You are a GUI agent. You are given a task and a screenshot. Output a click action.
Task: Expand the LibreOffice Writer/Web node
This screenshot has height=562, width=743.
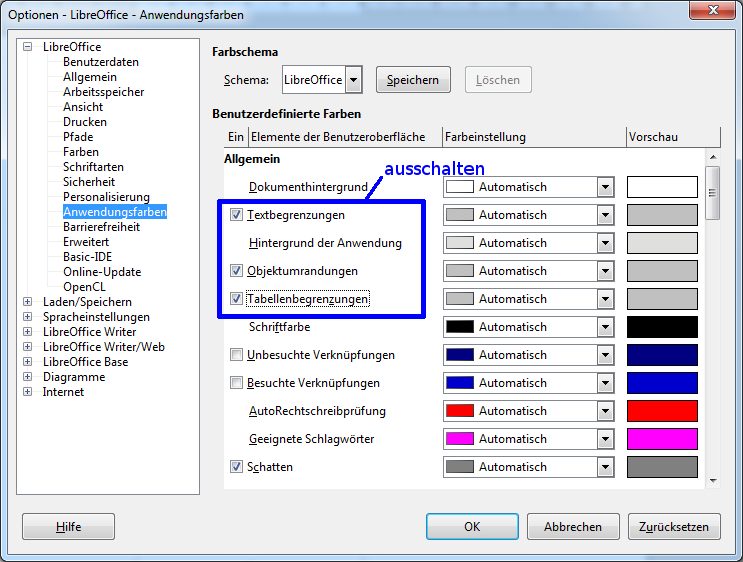[27, 346]
